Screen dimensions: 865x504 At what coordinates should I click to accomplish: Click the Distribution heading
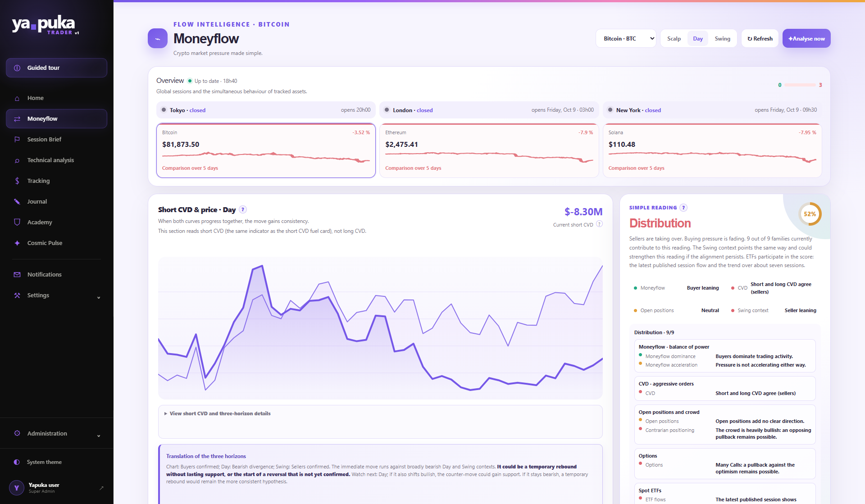point(660,223)
